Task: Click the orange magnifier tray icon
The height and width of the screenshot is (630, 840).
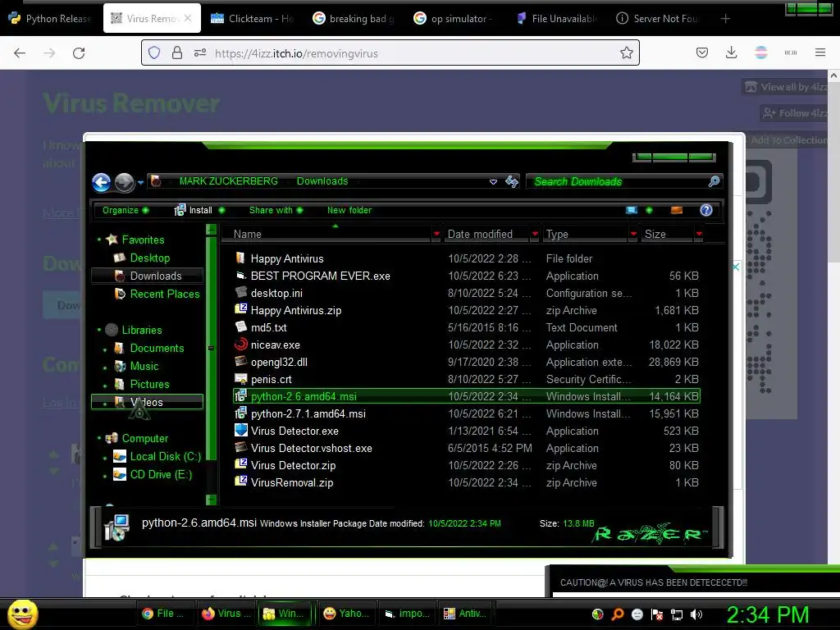Action: [618, 614]
